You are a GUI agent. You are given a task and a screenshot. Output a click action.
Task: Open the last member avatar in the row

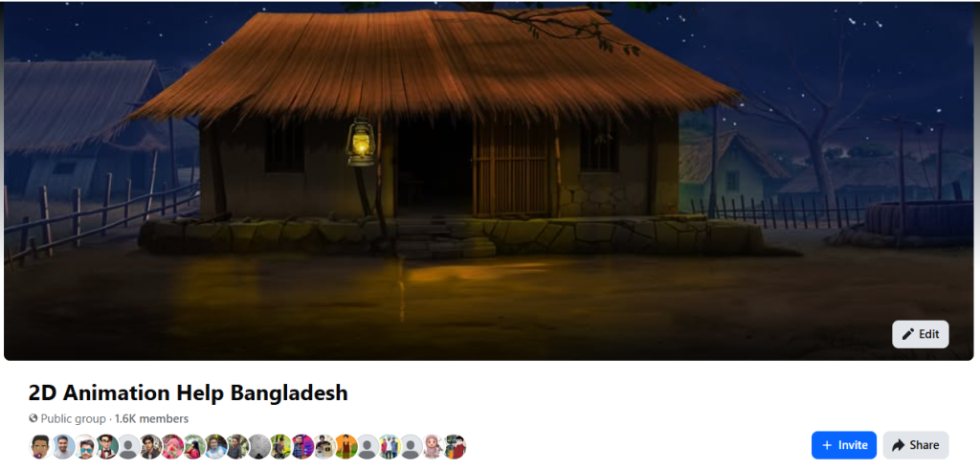click(455, 446)
